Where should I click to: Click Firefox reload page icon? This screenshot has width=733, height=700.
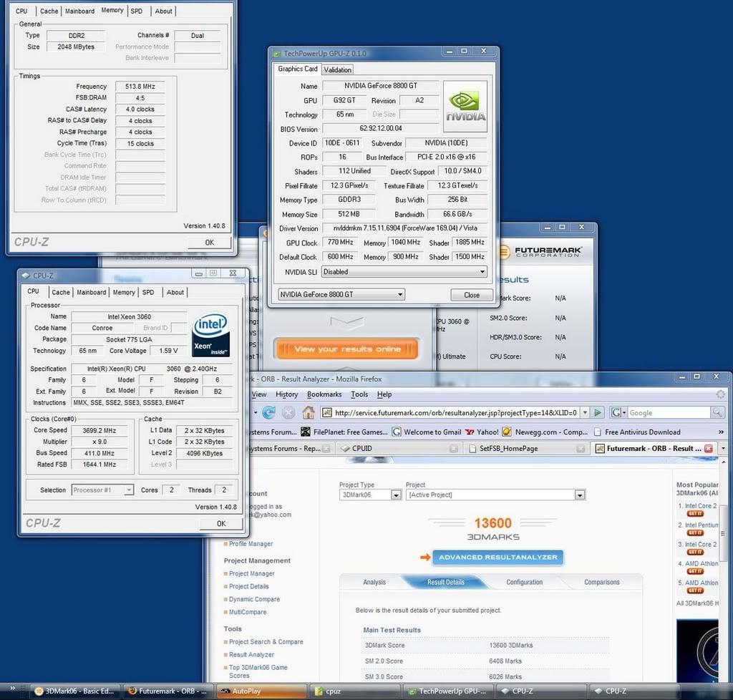(x=268, y=412)
